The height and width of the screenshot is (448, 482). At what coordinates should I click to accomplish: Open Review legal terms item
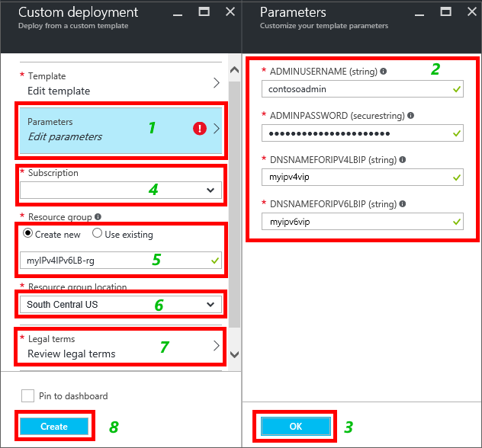[120, 347]
